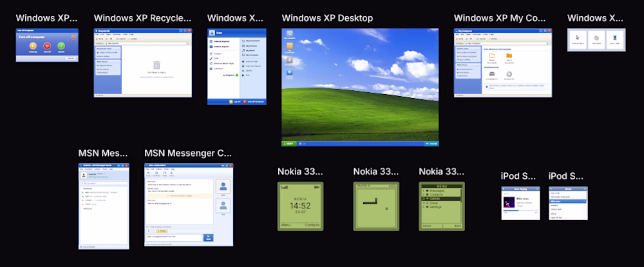Select the "Windows XP My Co..." frame label
644x267 pixels.
coord(500,18)
